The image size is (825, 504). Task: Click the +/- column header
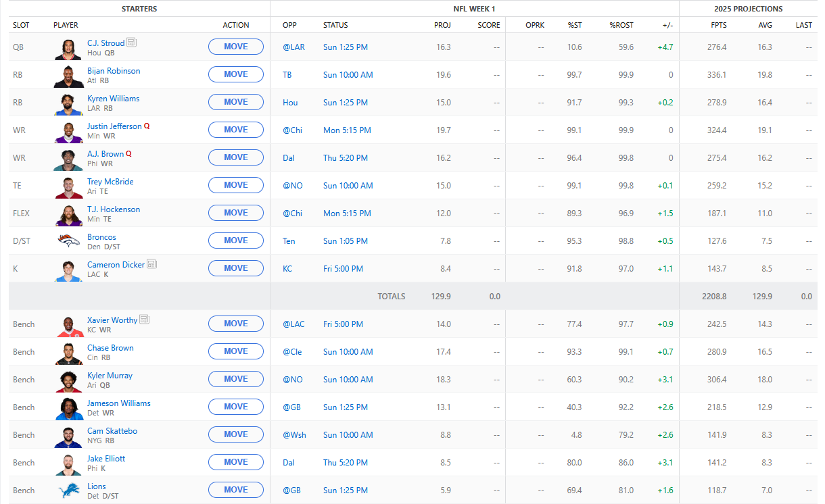coord(667,25)
